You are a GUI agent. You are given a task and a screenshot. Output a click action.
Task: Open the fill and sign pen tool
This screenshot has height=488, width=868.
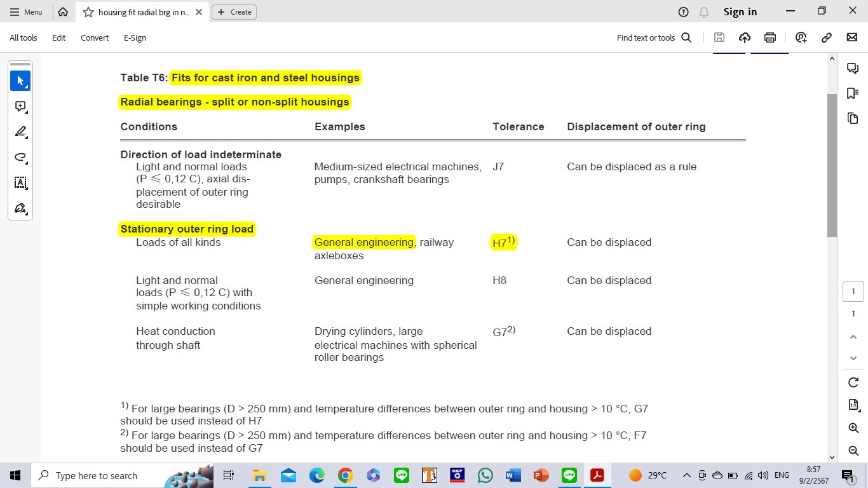pyautogui.click(x=20, y=208)
